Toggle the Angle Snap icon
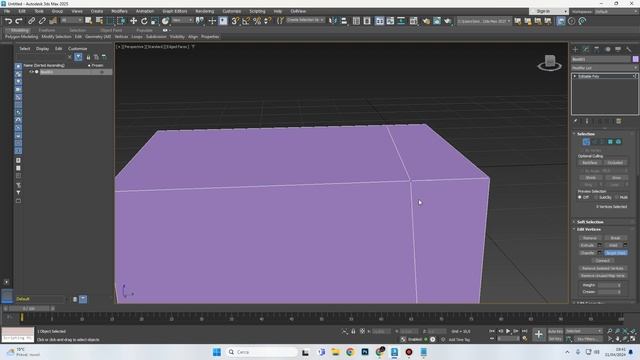The width and height of the screenshot is (640, 360). [x=246, y=21]
